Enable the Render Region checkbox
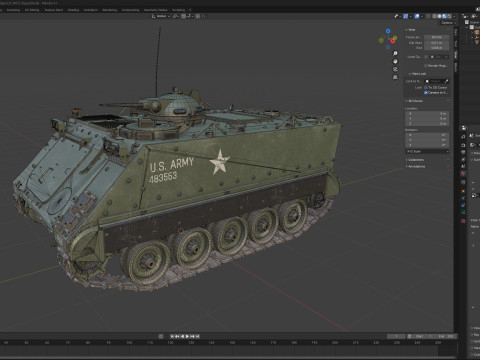This screenshot has width=480, height=360. click(426, 66)
